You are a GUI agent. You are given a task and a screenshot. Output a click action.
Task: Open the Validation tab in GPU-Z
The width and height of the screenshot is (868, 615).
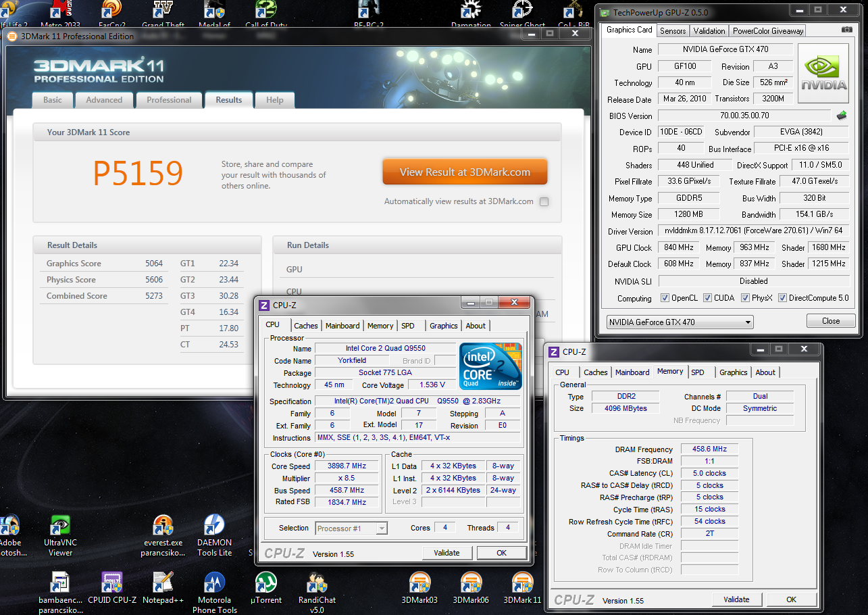pyautogui.click(x=709, y=31)
